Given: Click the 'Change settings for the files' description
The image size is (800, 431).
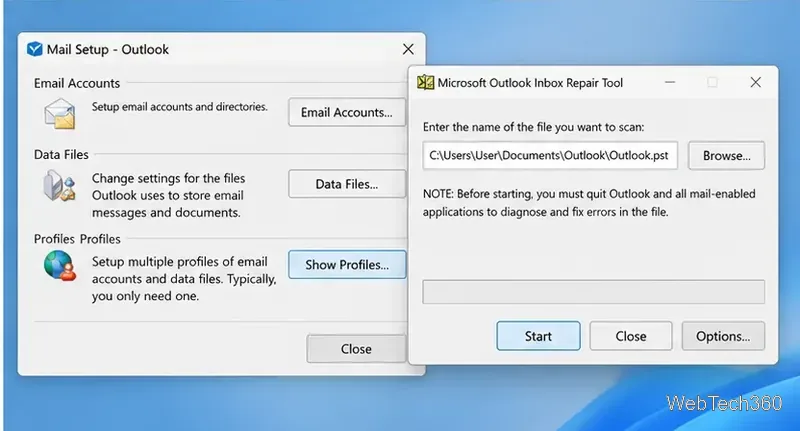Looking at the screenshot, I should [168, 195].
